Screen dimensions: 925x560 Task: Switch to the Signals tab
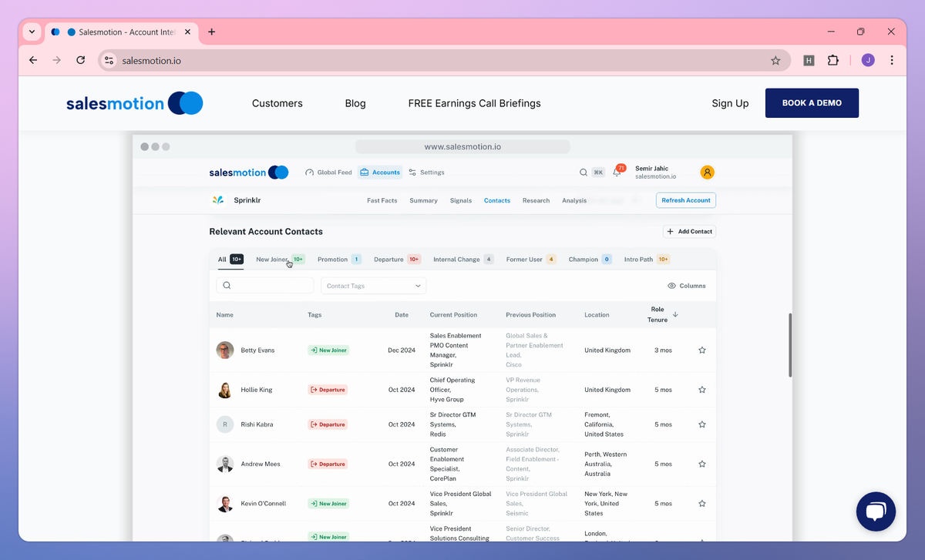(461, 200)
